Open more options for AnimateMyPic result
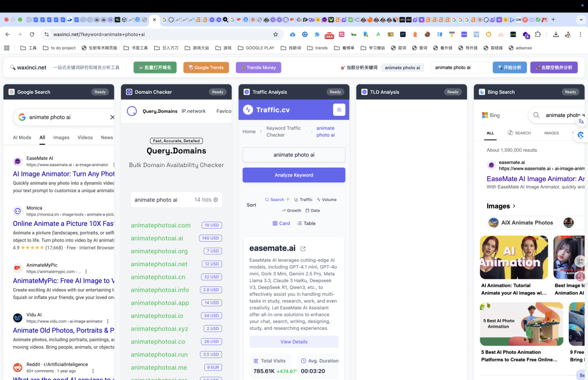 [x=86, y=272]
